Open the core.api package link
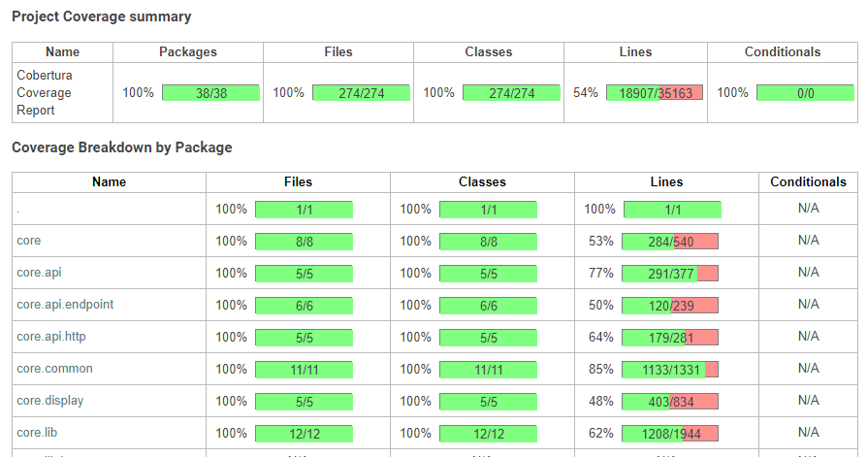Viewport: 868px width, 457px height. click(39, 273)
